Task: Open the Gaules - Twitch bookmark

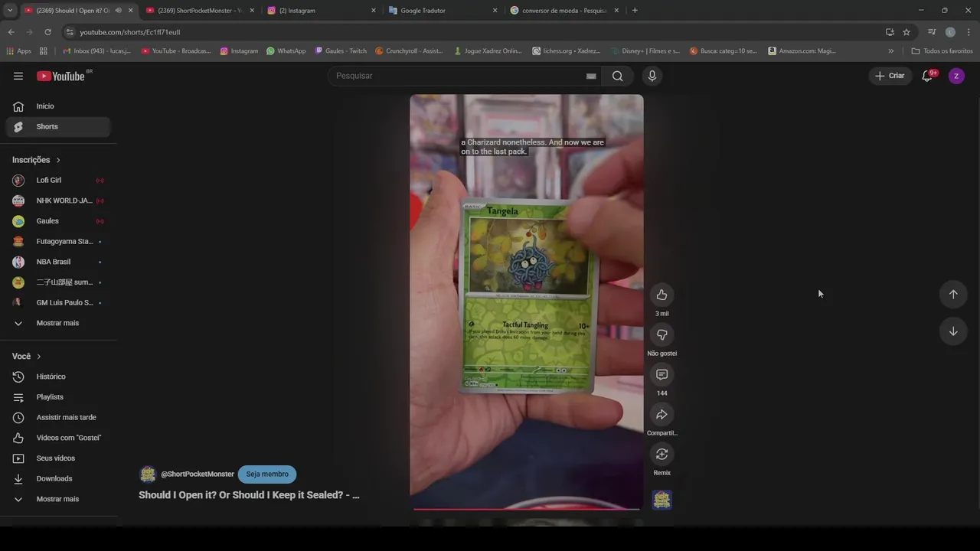Action: 341,51
